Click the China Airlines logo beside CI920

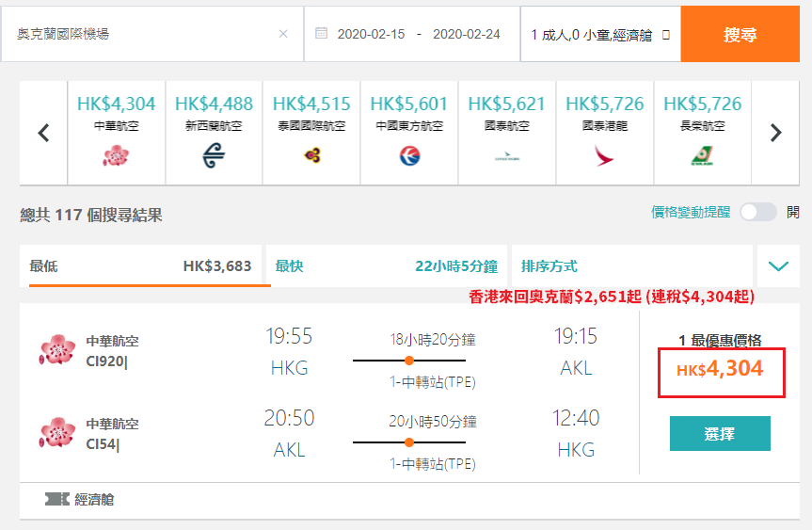(57, 349)
